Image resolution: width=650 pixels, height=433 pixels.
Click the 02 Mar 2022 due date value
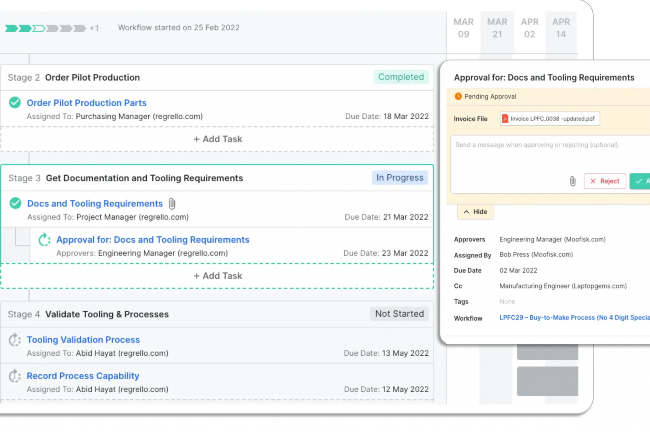click(x=518, y=271)
